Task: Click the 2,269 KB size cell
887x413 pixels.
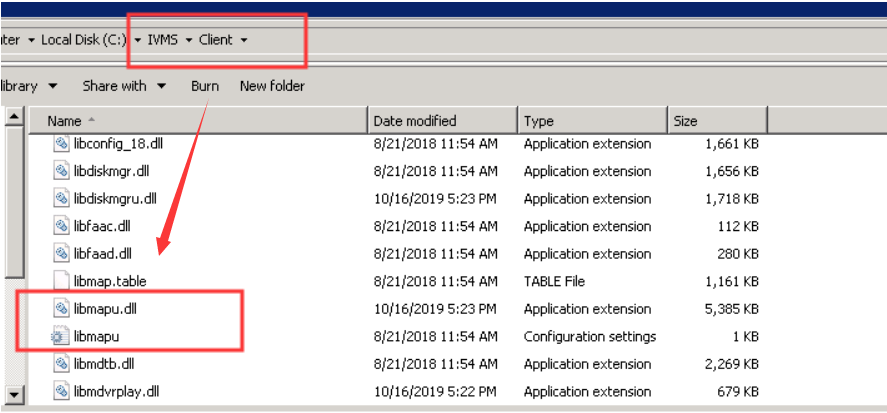Action: [x=732, y=364]
